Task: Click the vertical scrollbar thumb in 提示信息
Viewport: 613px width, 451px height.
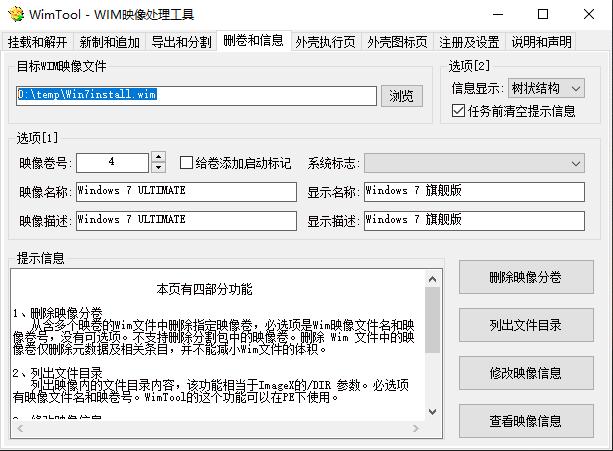Action: (432, 320)
